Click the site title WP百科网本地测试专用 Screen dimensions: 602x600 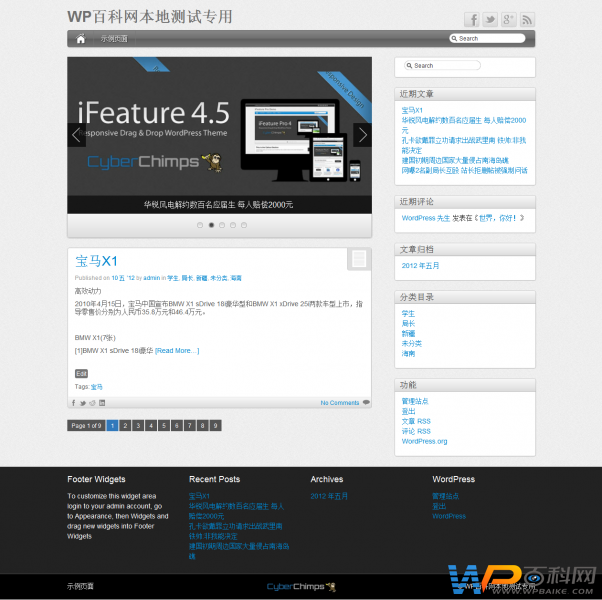150,17
